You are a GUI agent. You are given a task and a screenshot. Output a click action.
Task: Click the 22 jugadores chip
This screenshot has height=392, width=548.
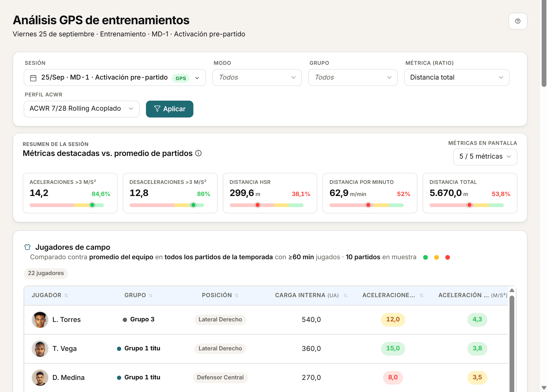click(46, 273)
